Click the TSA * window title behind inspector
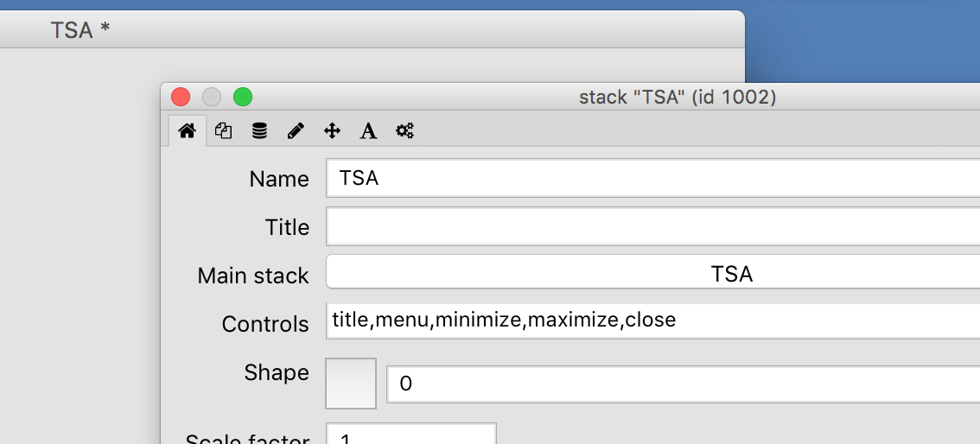Image resolution: width=980 pixels, height=444 pixels. click(x=80, y=30)
